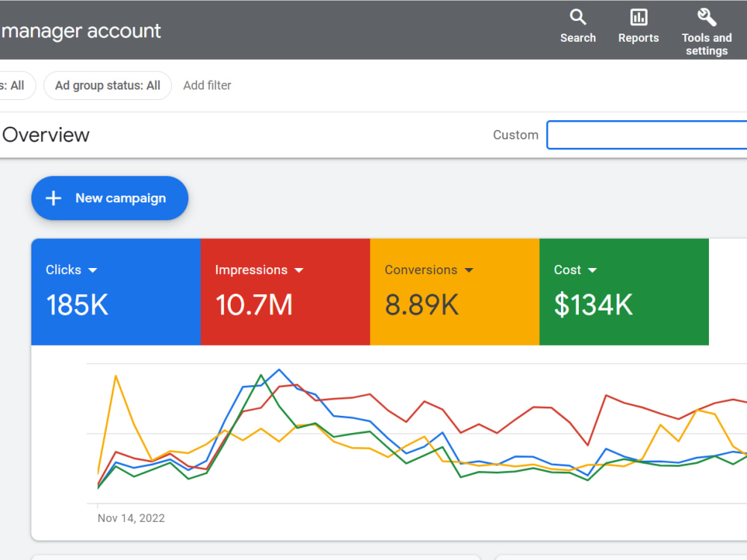The width and height of the screenshot is (747, 560).
Task: Focus the Custom date range field
Action: [647, 134]
